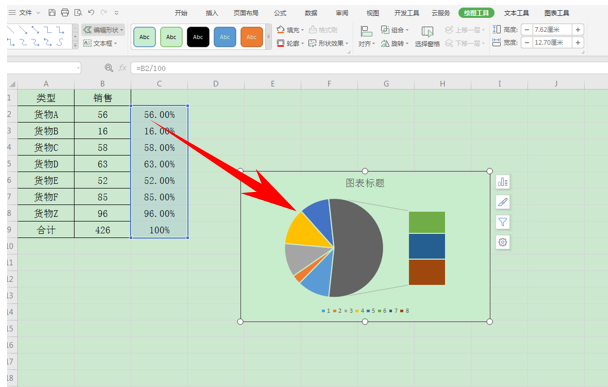Open the Name Box dropdown arrow
This screenshot has height=387, width=608.
click(78, 68)
